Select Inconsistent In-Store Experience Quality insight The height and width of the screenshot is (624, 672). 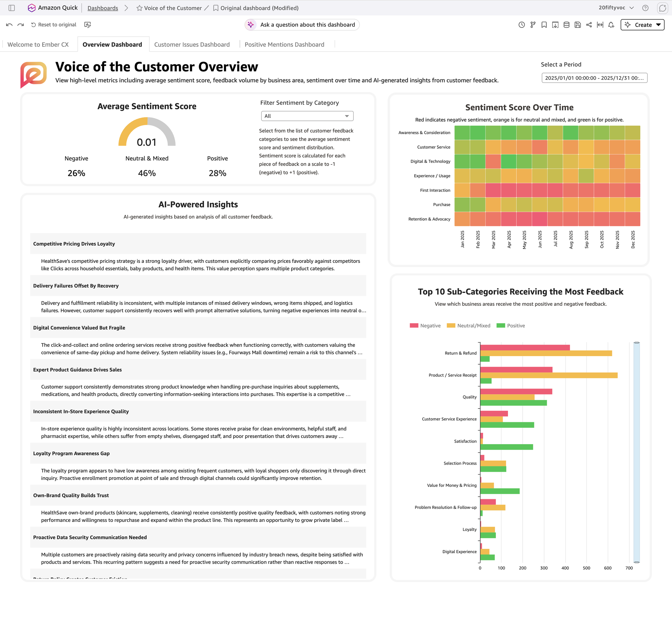click(198, 412)
